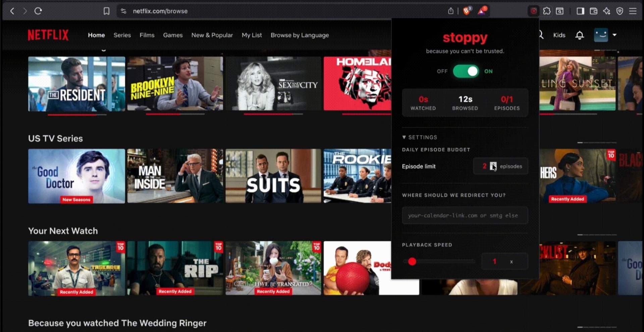Click the episode limit stepper arrows
644x332 pixels.
click(493, 166)
